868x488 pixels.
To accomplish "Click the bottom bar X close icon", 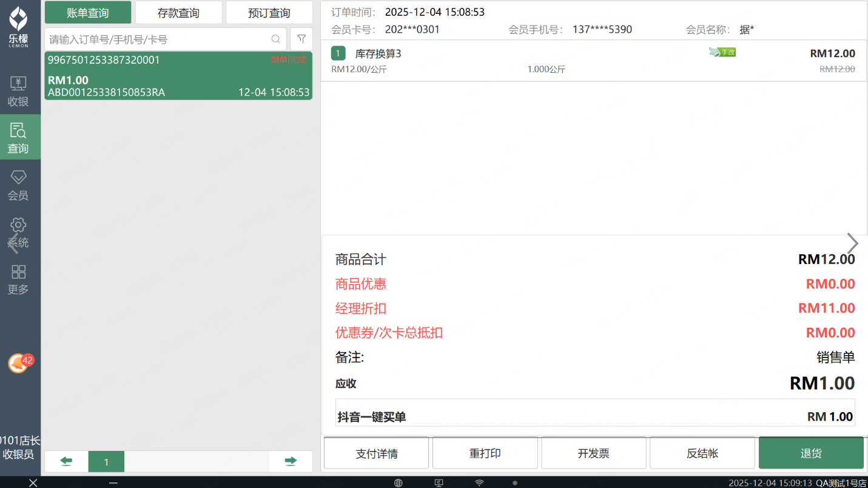I will 33,483.
